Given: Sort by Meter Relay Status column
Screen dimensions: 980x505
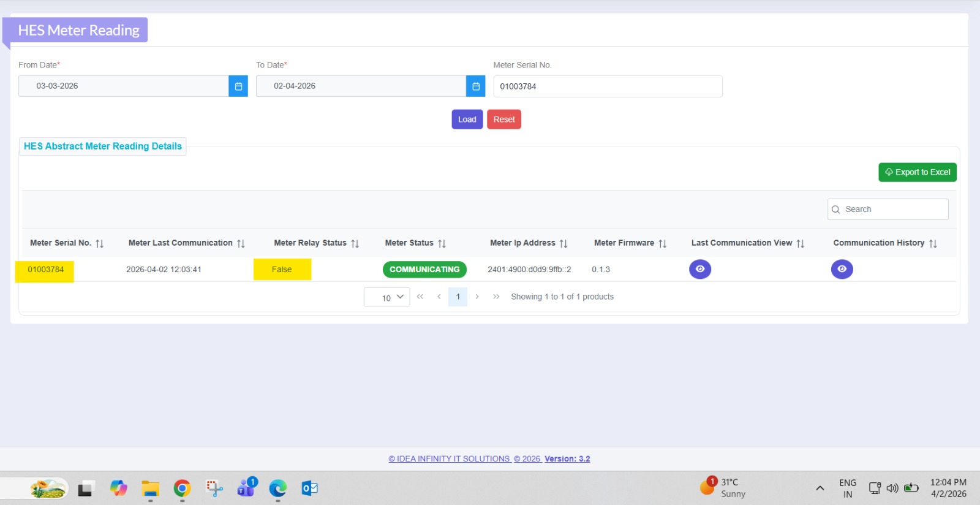Looking at the screenshot, I should pos(355,243).
